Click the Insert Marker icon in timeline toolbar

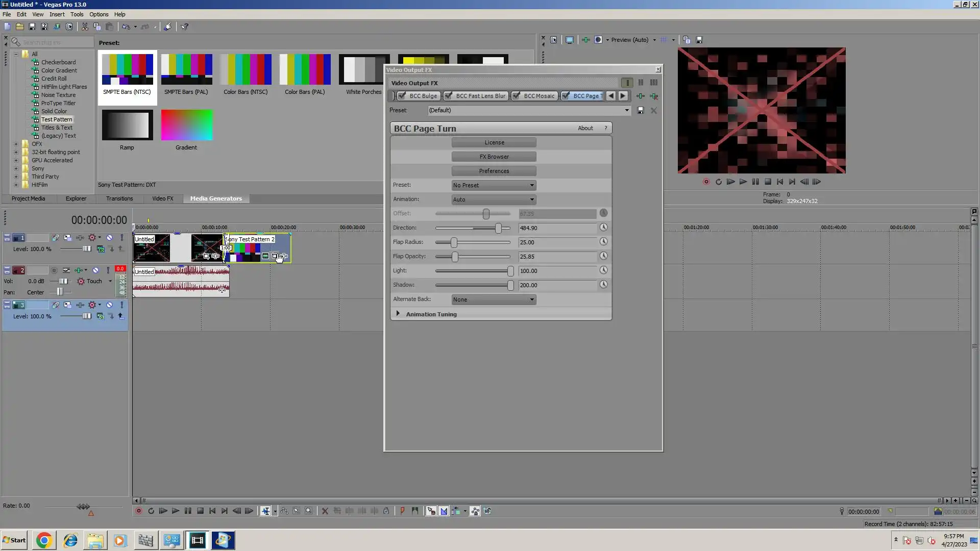tap(402, 511)
